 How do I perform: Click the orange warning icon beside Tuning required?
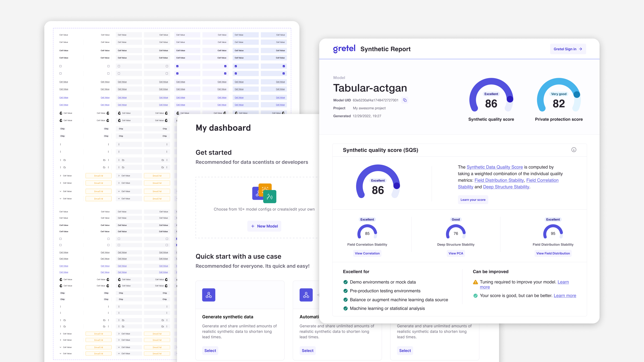click(x=475, y=282)
